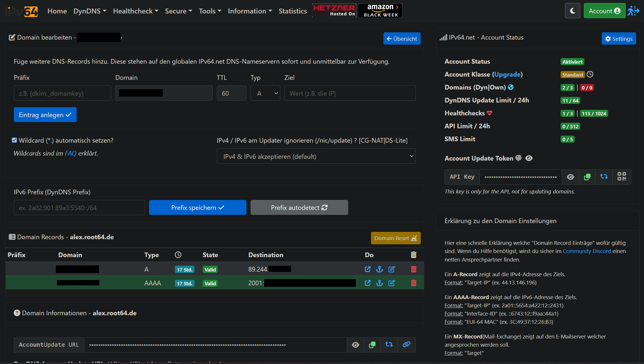Go to the Statistics page
The image size is (644, 364).
(293, 11)
